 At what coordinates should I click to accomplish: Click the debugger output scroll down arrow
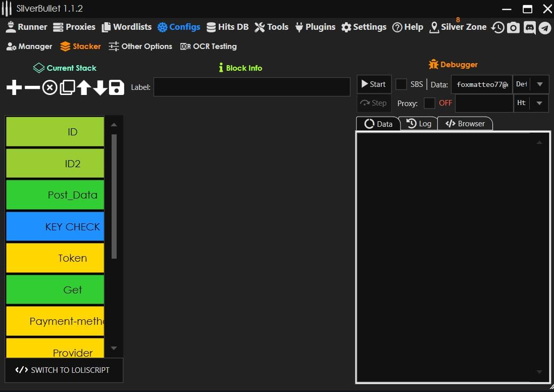(x=539, y=371)
